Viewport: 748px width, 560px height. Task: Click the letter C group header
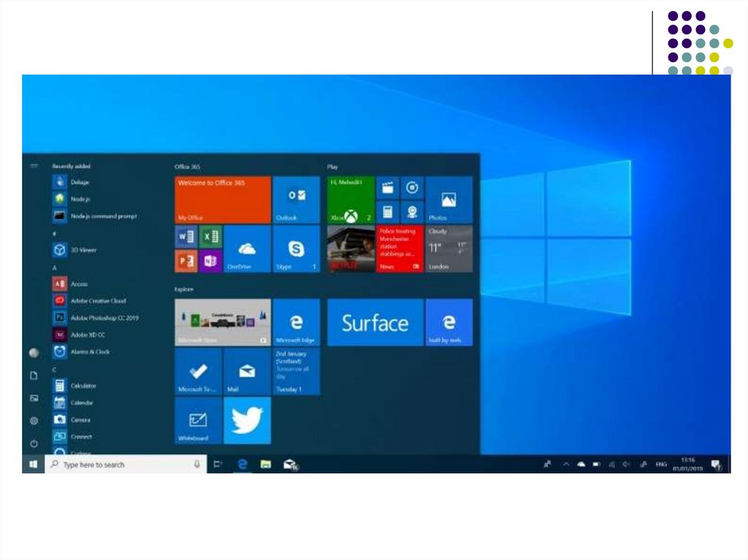(x=54, y=369)
